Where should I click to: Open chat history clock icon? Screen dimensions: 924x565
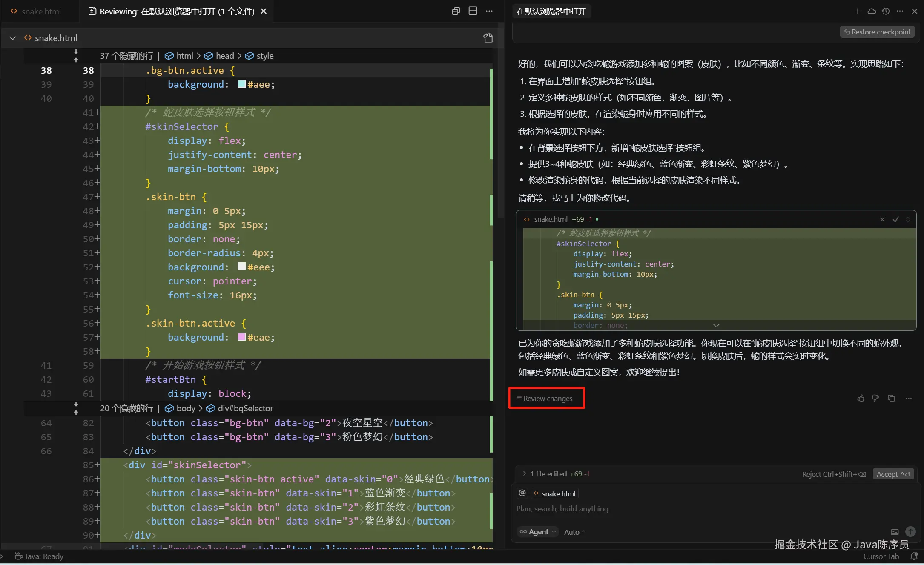point(886,11)
